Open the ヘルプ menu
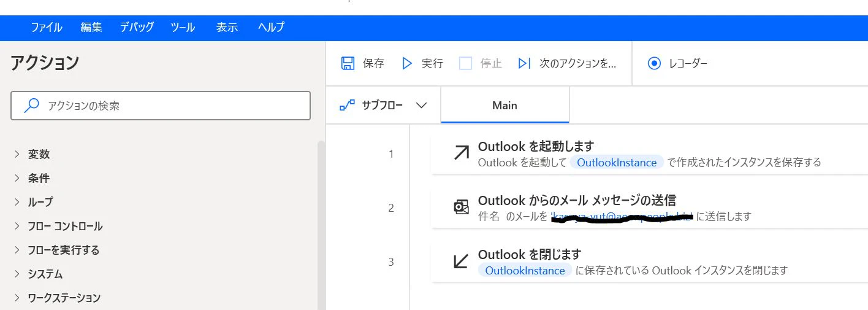This screenshot has height=310, width=868. tap(271, 27)
